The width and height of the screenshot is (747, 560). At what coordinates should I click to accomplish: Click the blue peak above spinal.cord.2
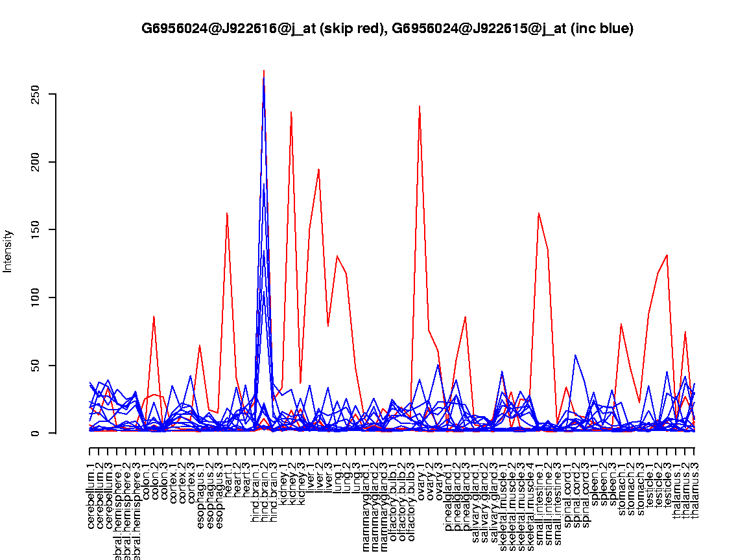(575, 355)
